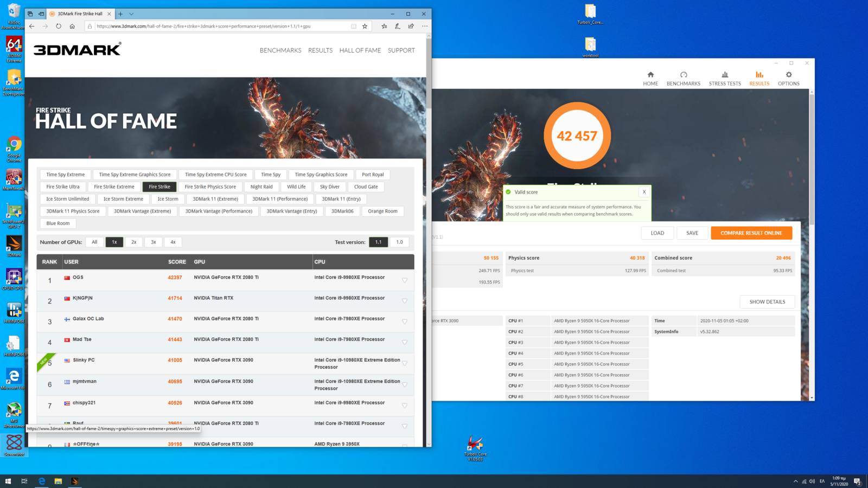Open a new browser tab
This screenshot has width=868, height=488.
[x=120, y=14]
